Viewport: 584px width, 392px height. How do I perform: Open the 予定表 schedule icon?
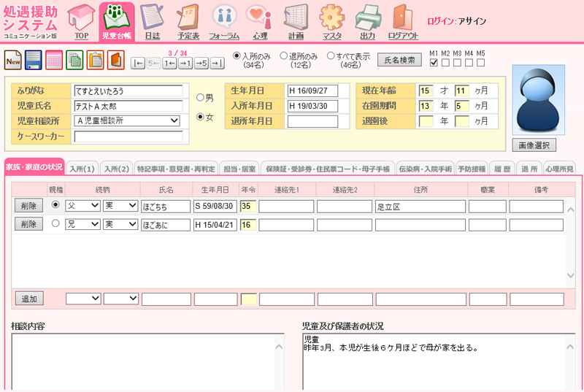[188, 19]
